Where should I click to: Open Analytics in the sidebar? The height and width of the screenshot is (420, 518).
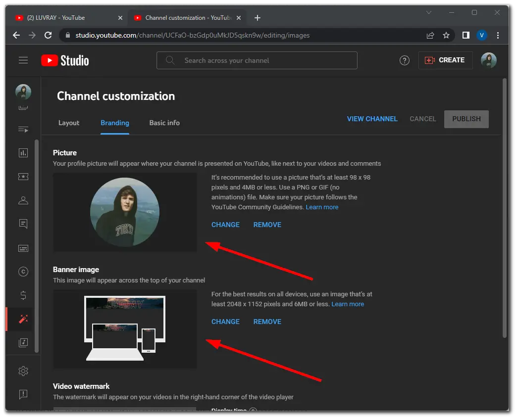point(23,153)
